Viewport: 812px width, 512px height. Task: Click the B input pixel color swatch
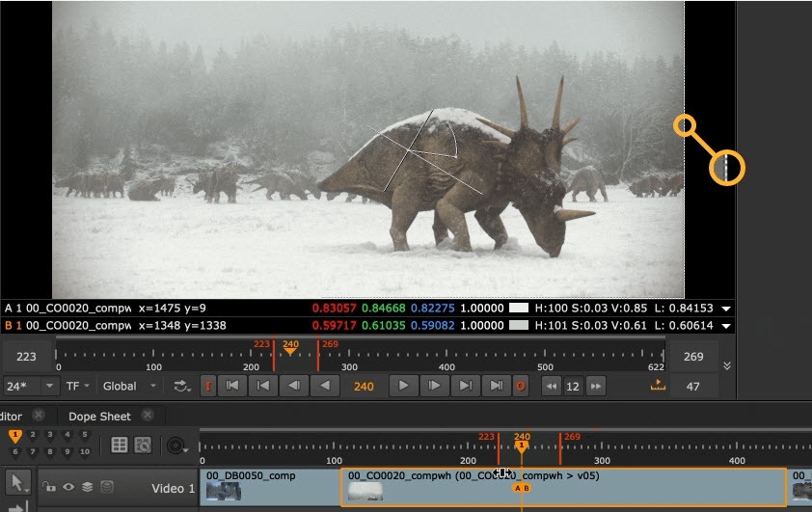tap(519, 325)
